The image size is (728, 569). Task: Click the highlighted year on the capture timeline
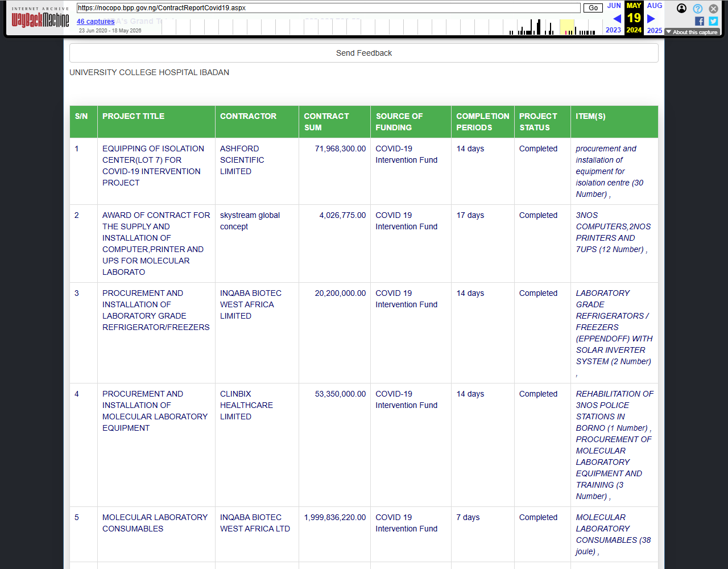(x=567, y=27)
